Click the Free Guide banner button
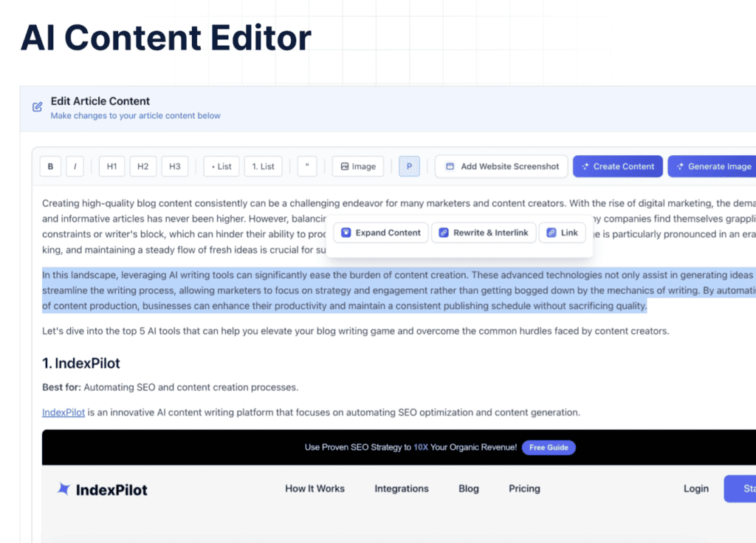Viewport: 756px width, 543px height. [548, 448]
